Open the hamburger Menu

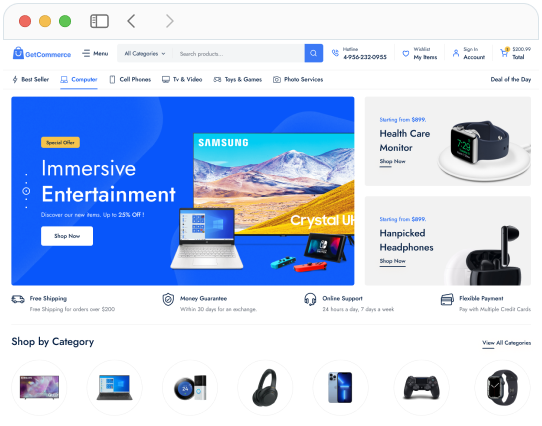[x=95, y=53]
